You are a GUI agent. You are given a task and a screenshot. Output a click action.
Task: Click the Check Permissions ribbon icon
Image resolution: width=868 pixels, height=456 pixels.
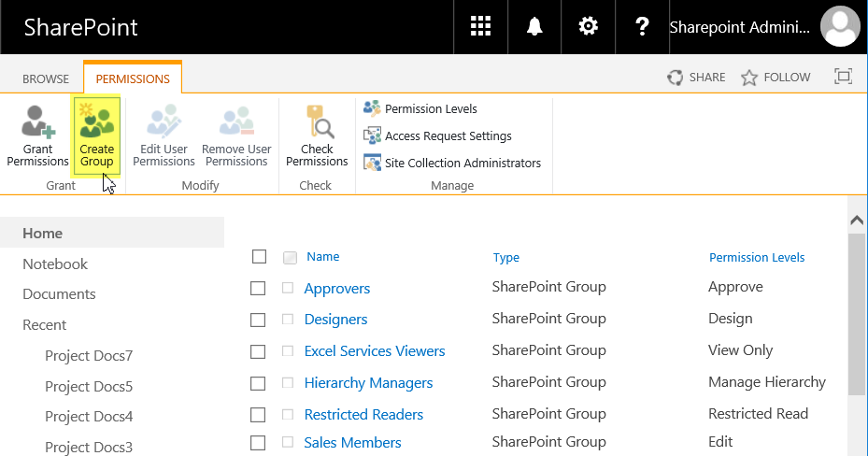click(x=317, y=135)
